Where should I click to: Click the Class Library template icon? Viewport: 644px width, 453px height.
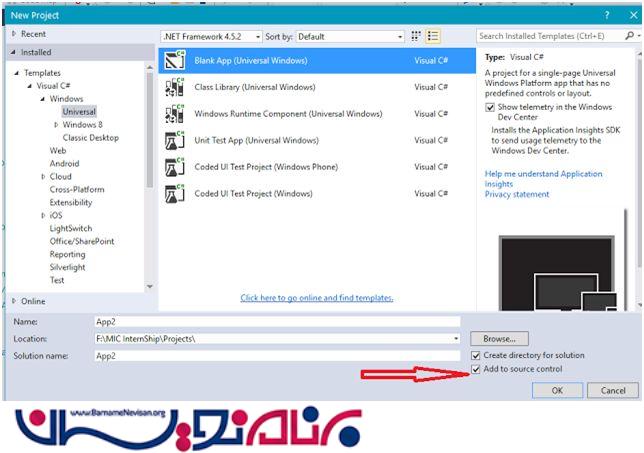pos(175,87)
